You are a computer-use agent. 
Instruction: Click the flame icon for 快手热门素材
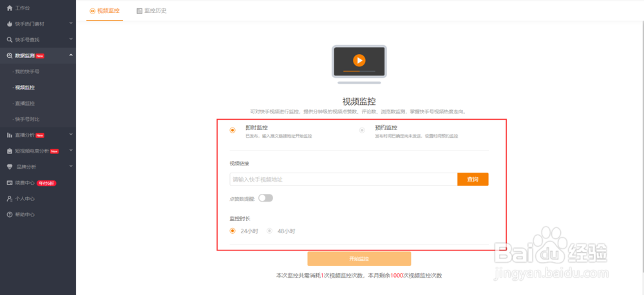click(10, 24)
